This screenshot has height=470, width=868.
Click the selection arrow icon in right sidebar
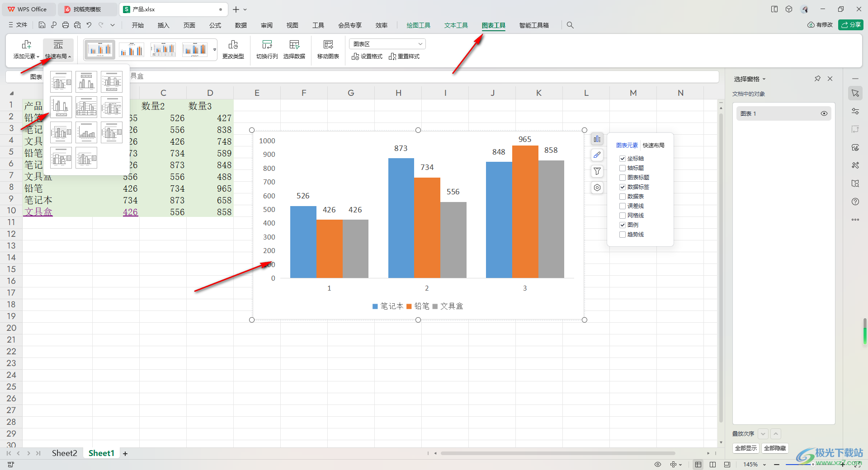point(855,93)
